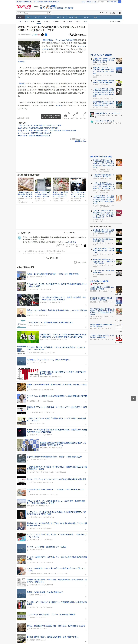
Task: Open the みんなの意見 tab
Action: coord(73,17)
